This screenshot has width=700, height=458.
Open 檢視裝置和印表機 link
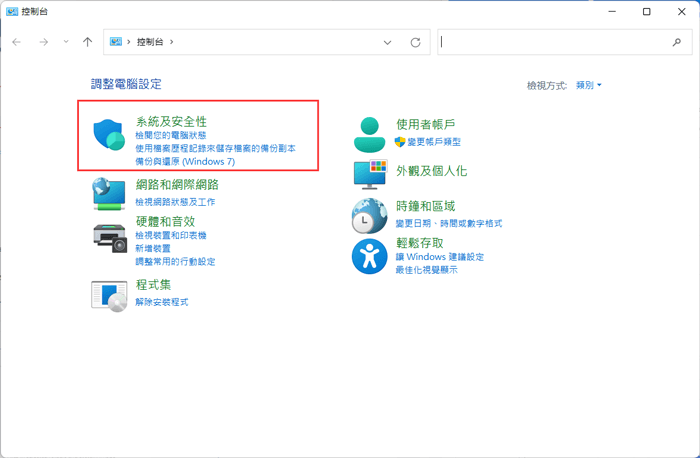(x=171, y=235)
